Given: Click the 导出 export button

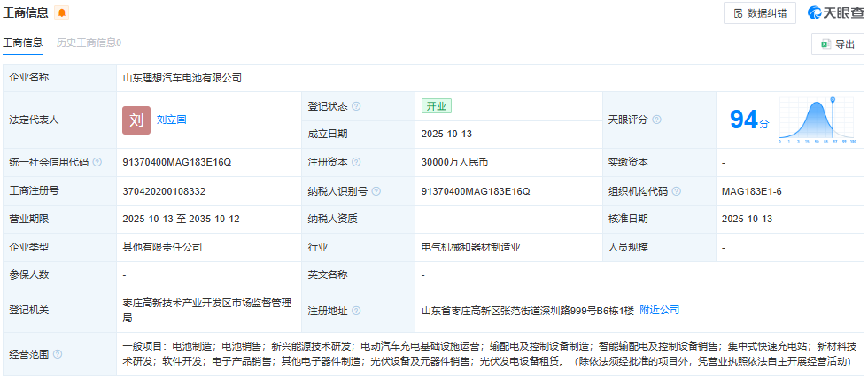Looking at the screenshot, I should 837,44.
